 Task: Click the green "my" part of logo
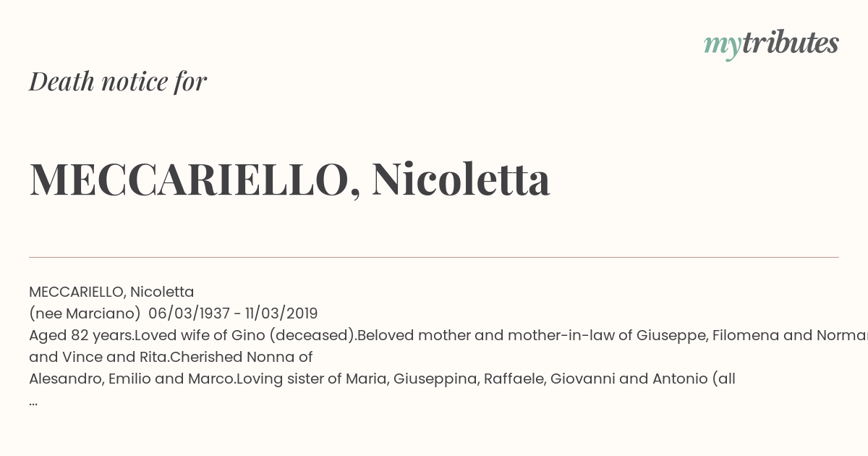(x=723, y=46)
